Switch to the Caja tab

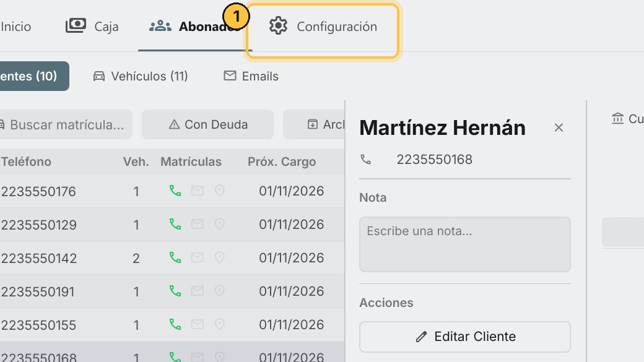[92, 27]
